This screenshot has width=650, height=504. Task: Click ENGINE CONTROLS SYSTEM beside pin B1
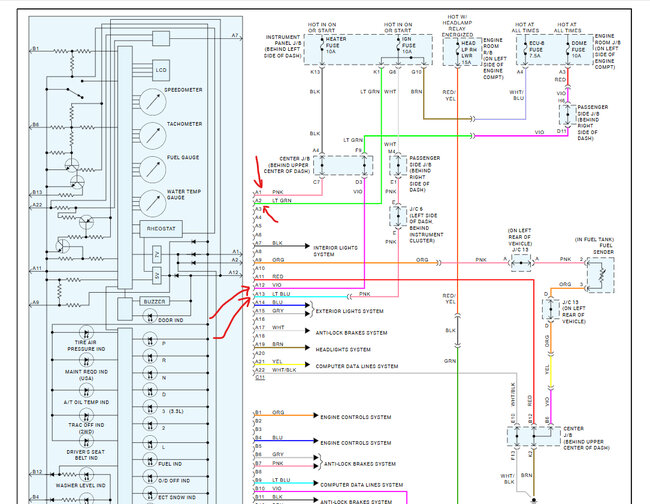coord(356,417)
